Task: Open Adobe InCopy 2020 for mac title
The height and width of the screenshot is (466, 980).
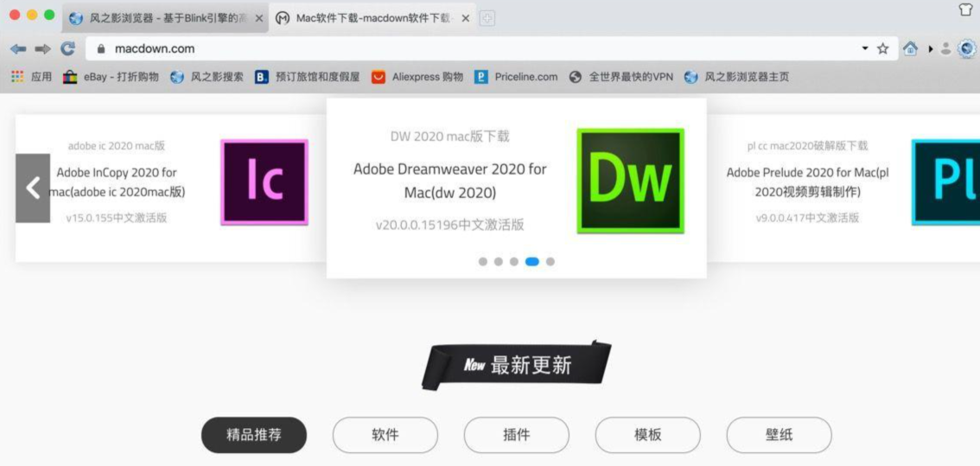Action: 117,182
